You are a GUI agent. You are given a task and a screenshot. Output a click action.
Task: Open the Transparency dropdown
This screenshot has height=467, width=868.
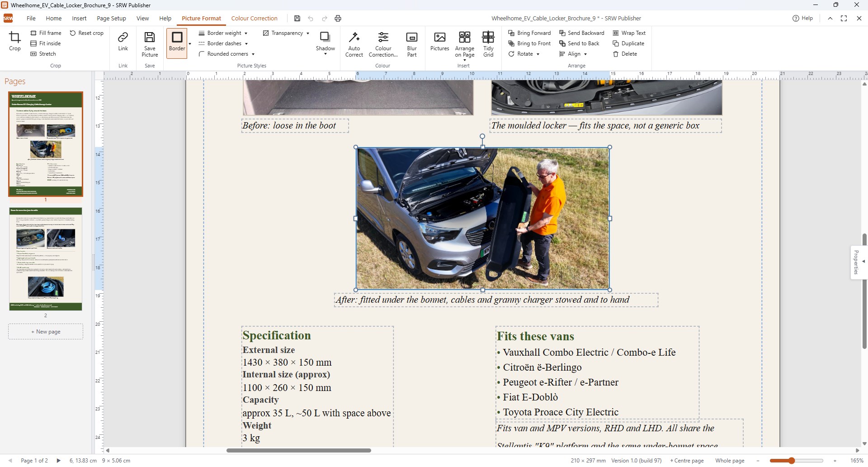(286, 33)
